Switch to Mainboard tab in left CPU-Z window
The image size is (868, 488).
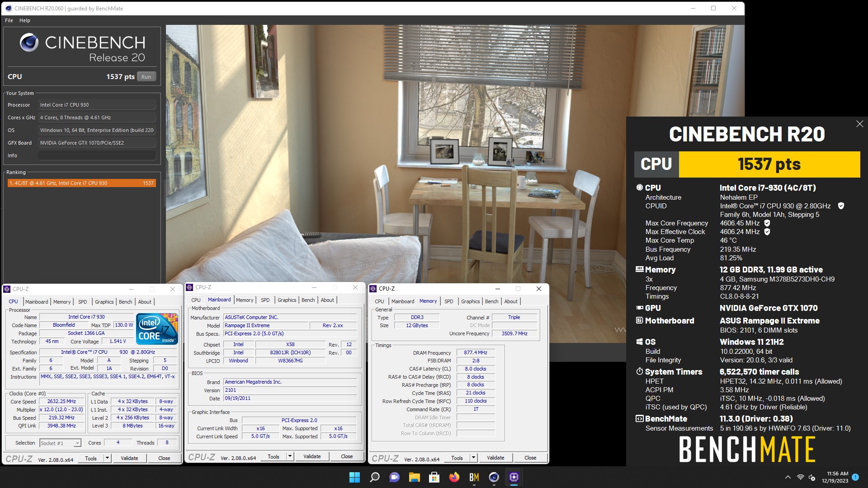tap(37, 302)
